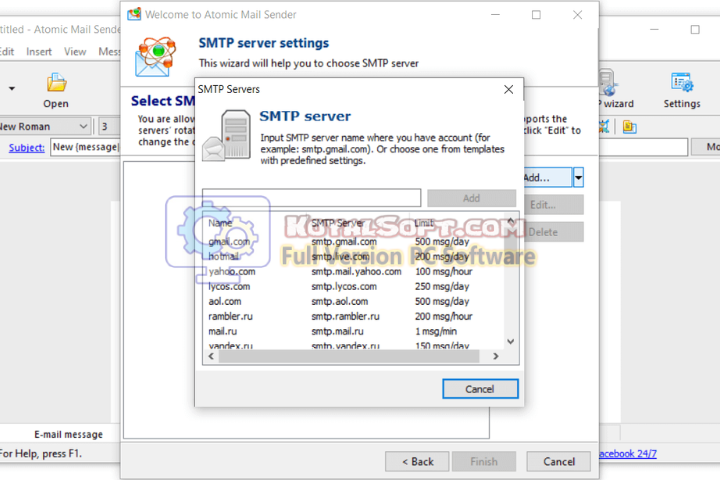Image resolution: width=720 pixels, height=480 pixels.
Task: Open the Edit menu
Action: pos(7,51)
